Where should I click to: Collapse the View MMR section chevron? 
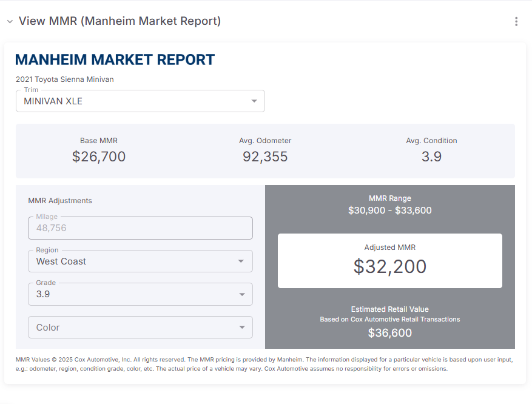click(x=10, y=22)
